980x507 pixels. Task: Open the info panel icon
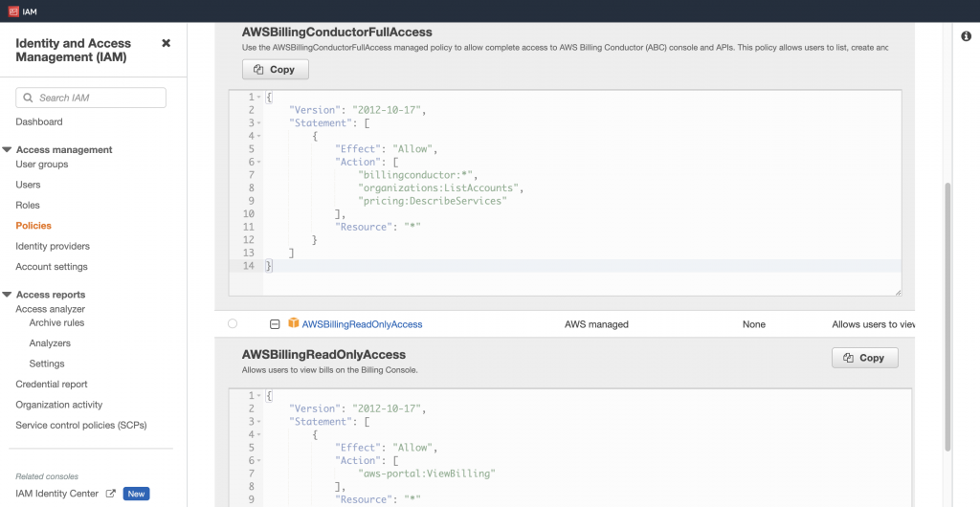pos(966,36)
